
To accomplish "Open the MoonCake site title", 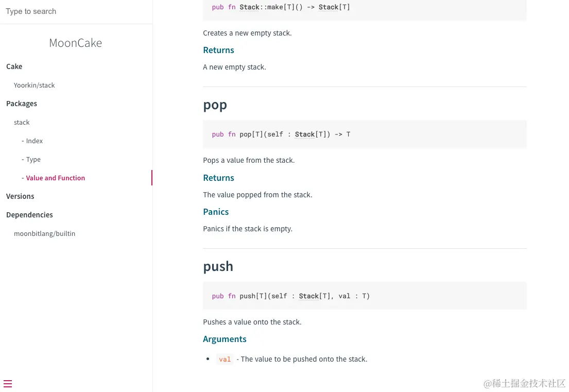I will [x=76, y=43].
